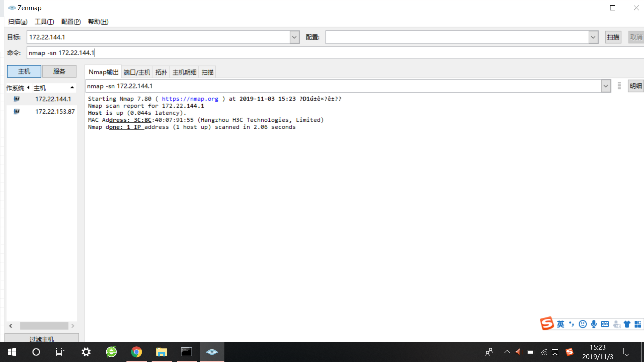
Task: Open the 工具(T) menu
Action: point(44,22)
